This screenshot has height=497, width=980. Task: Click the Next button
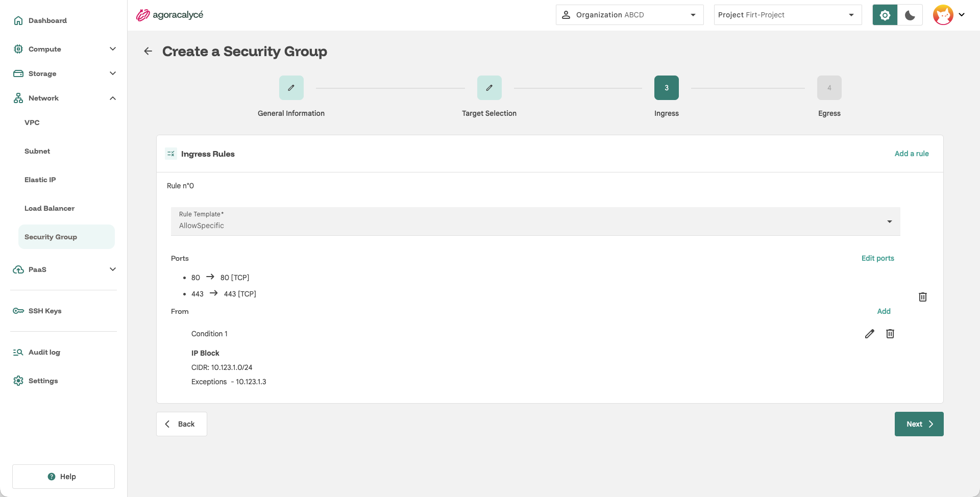(919, 424)
